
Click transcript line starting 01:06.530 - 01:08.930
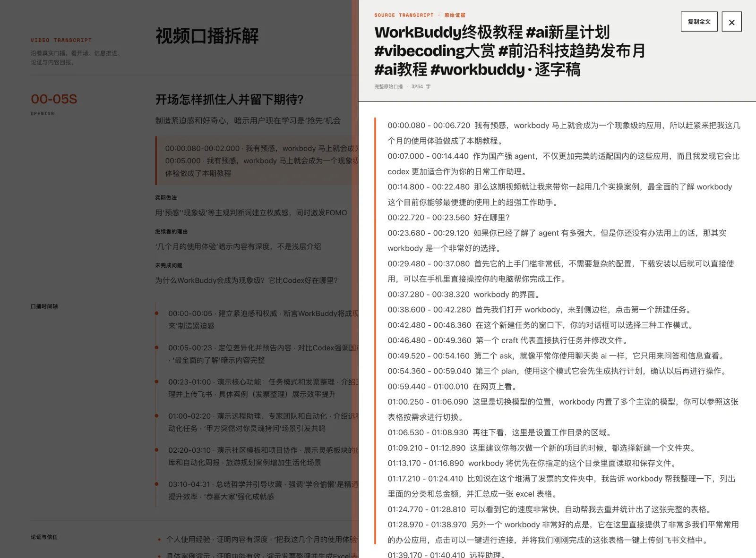(x=501, y=432)
